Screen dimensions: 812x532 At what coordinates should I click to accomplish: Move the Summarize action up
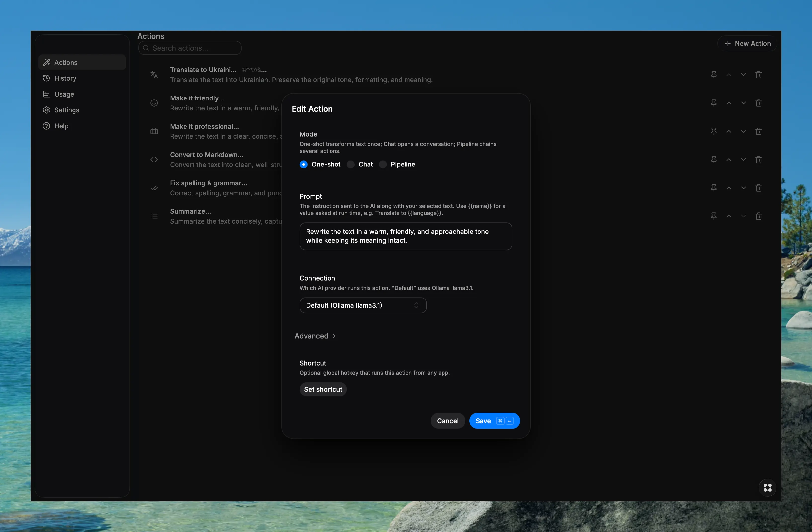coord(729,216)
